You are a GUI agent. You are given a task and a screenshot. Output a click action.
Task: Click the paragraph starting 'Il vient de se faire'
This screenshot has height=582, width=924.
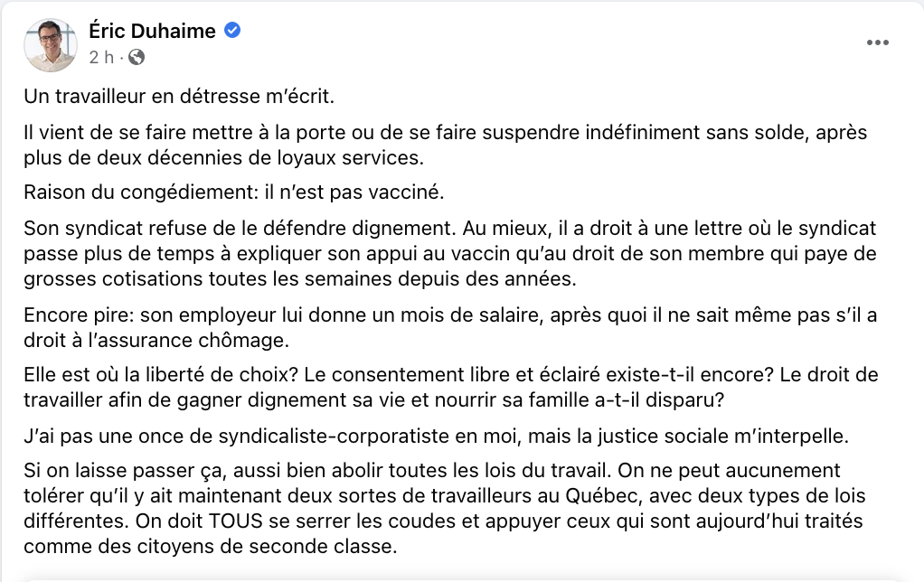pos(446,145)
